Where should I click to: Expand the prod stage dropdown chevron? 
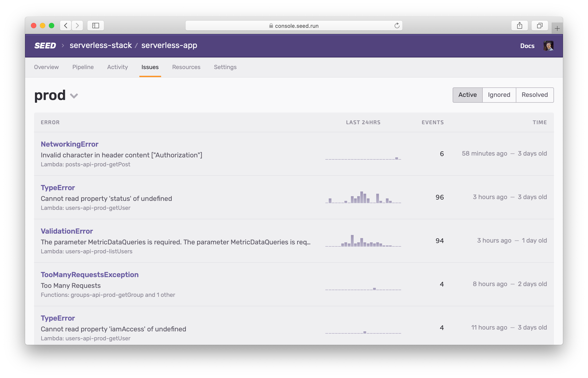[74, 96]
